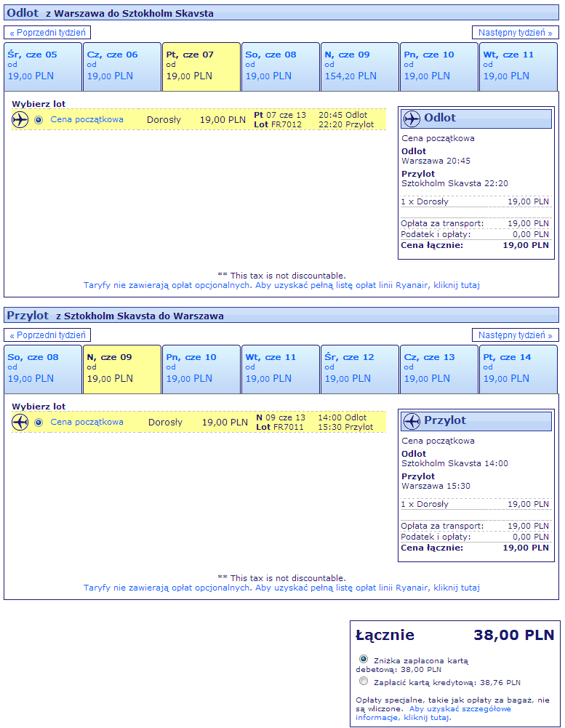565x728 pixels.
Task: Click the plane icon beside flight FR7012
Action: 20,120
